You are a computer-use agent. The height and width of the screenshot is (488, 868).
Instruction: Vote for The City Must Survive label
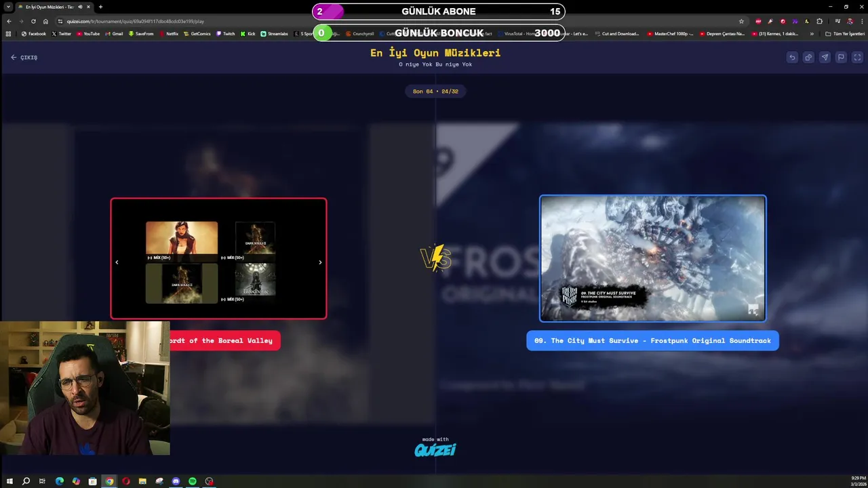(652, 341)
